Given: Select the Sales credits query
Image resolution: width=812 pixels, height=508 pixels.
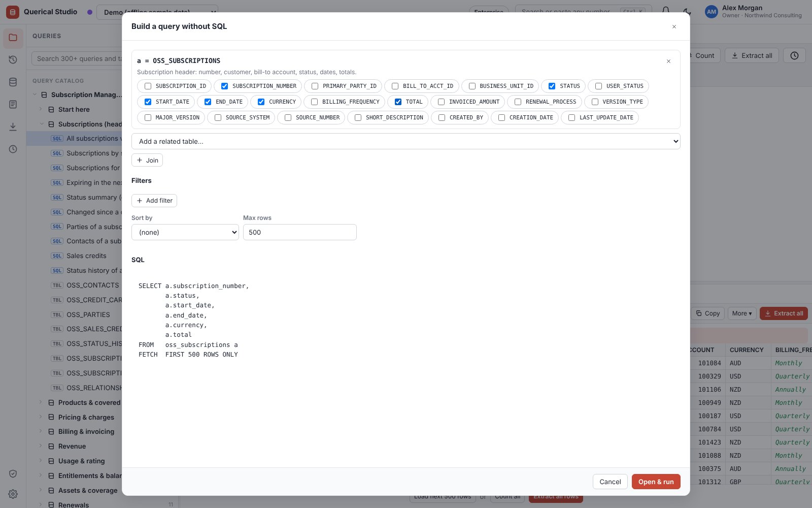Looking at the screenshot, I should click(x=74, y=256).
